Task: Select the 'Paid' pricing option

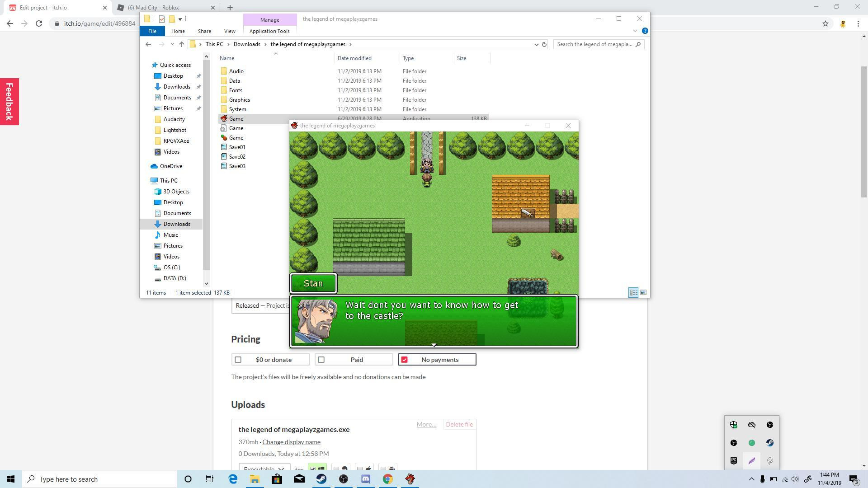Action: tap(354, 360)
